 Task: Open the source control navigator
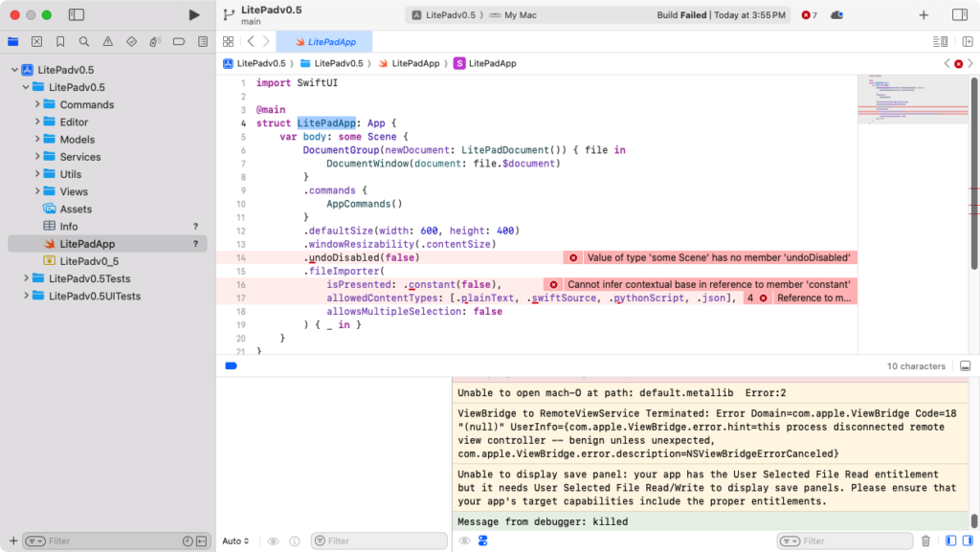[37, 42]
